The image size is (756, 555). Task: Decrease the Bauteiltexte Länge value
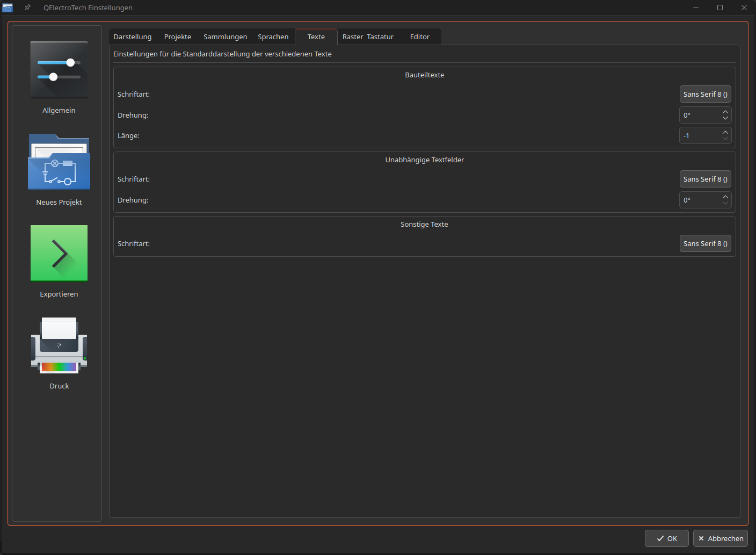(725, 139)
